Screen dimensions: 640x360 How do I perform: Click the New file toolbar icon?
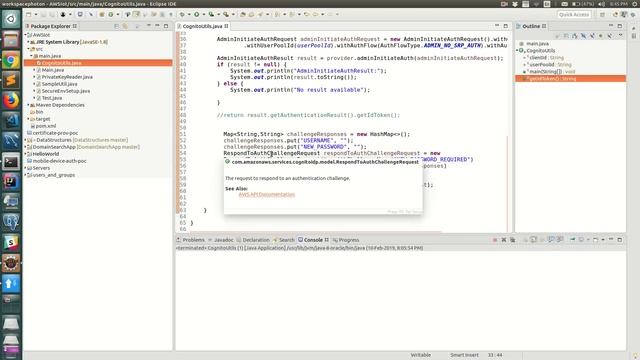[29, 15]
